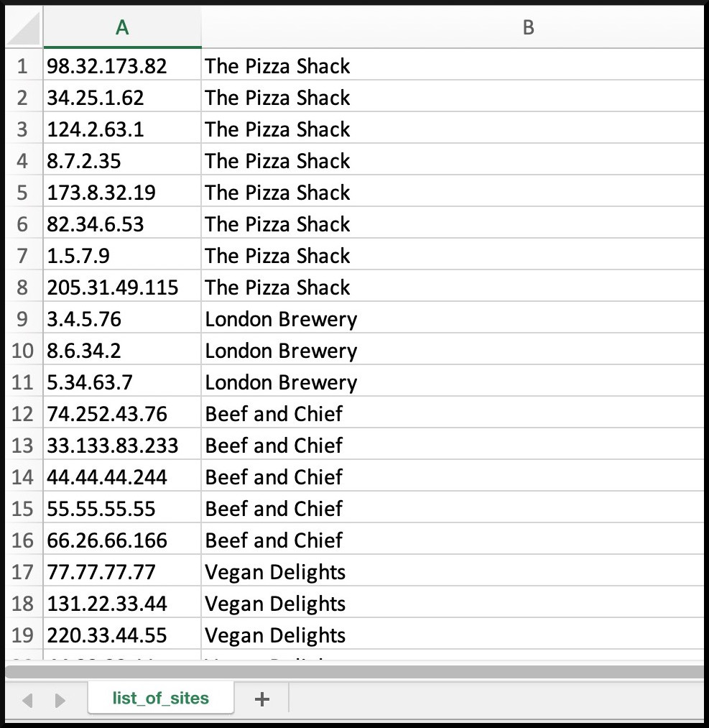Click The Pizza Shack cell in row 3

[453, 129]
